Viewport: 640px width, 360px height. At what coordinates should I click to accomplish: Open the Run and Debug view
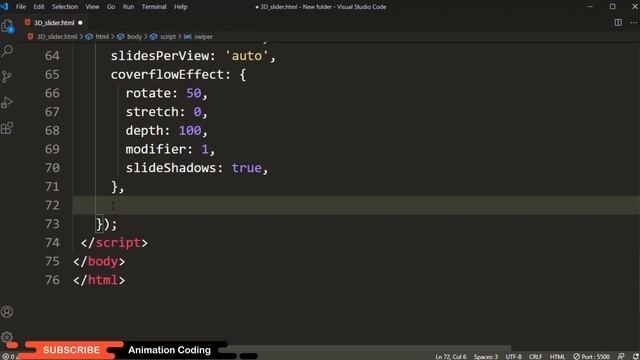click(x=7, y=102)
